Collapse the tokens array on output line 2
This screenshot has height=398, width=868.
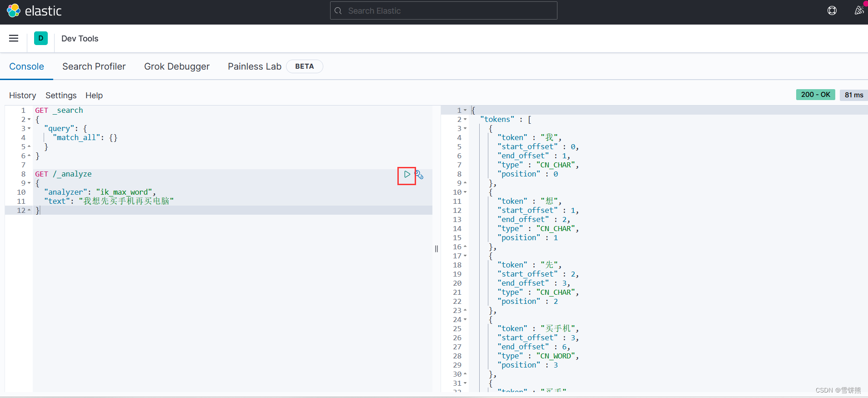(x=465, y=120)
